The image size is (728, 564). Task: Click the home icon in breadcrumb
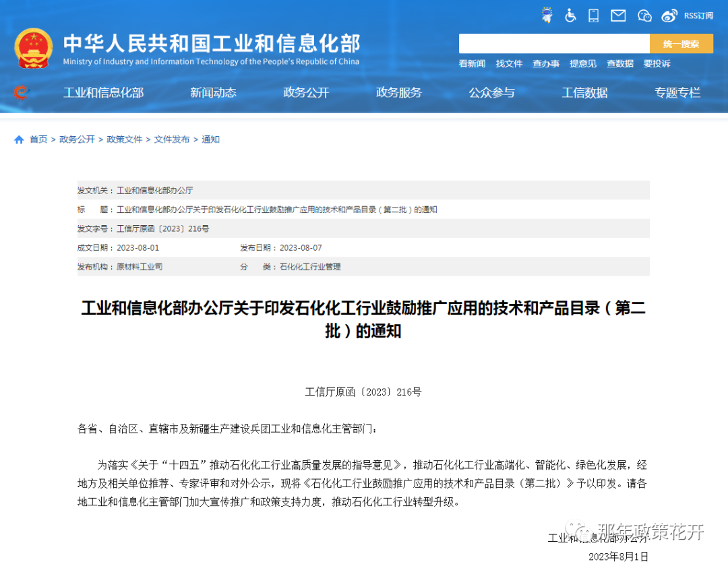(19, 139)
